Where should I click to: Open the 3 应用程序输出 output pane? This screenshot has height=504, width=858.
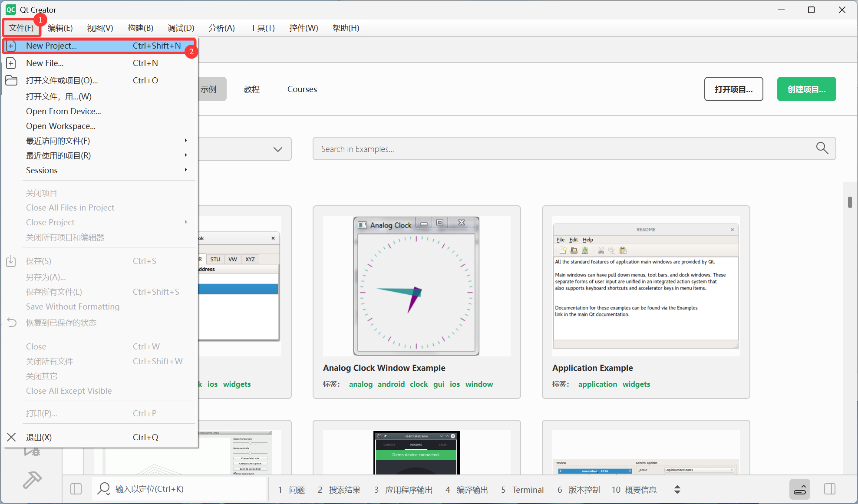click(403, 490)
